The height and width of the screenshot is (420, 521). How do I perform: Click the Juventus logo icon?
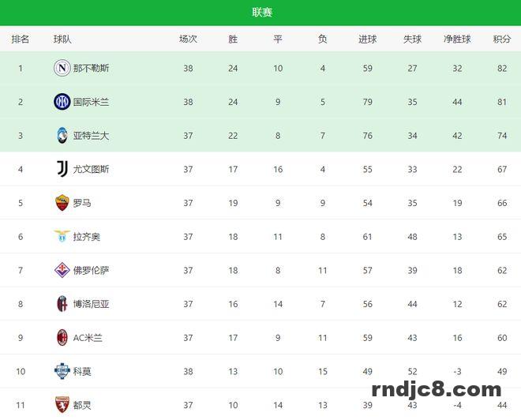(x=62, y=169)
